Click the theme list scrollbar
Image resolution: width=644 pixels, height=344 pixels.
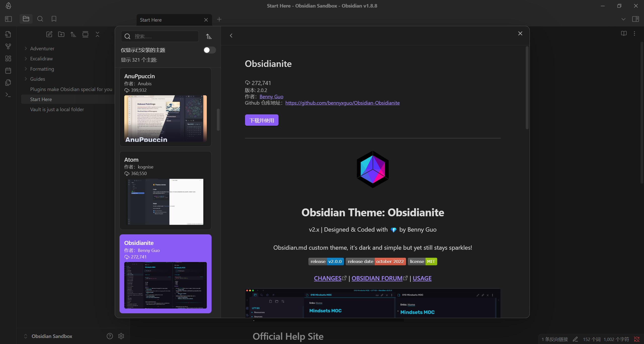point(218,120)
